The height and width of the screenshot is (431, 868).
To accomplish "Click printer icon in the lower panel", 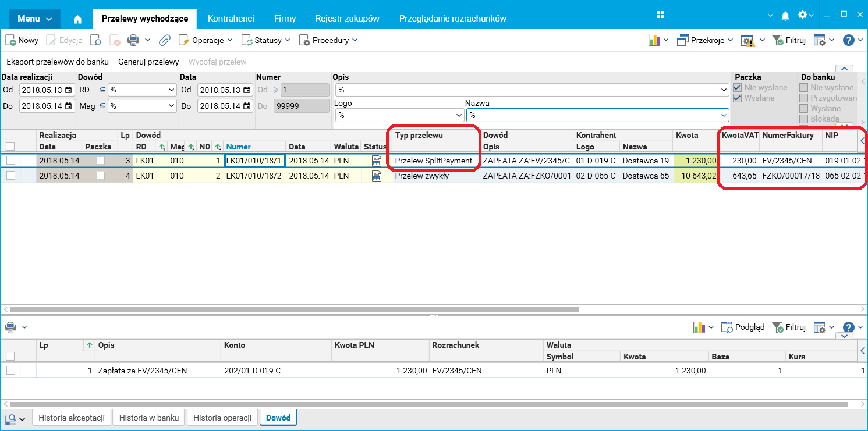I will click(x=10, y=327).
